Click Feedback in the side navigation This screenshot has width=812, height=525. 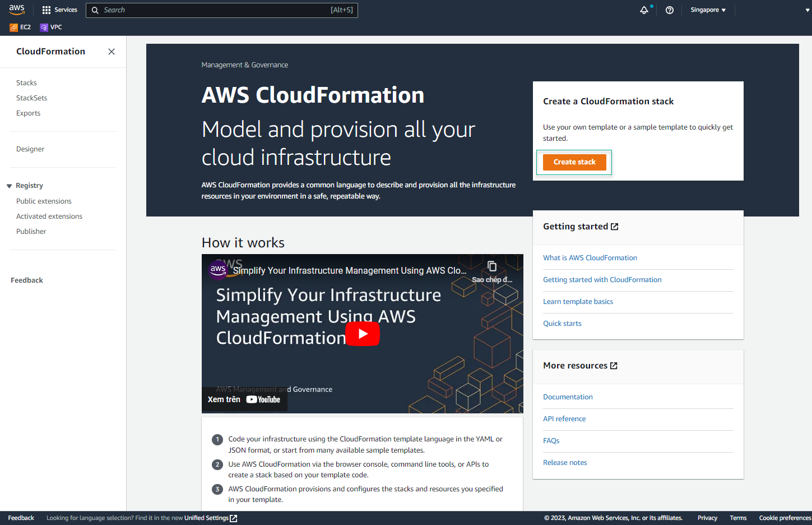27,280
